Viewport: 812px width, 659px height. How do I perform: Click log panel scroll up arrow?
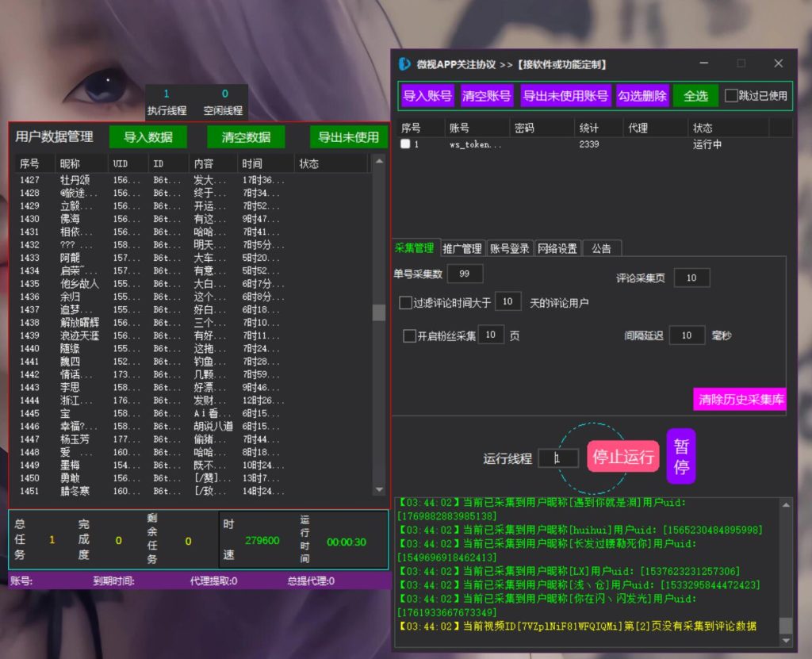786,504
